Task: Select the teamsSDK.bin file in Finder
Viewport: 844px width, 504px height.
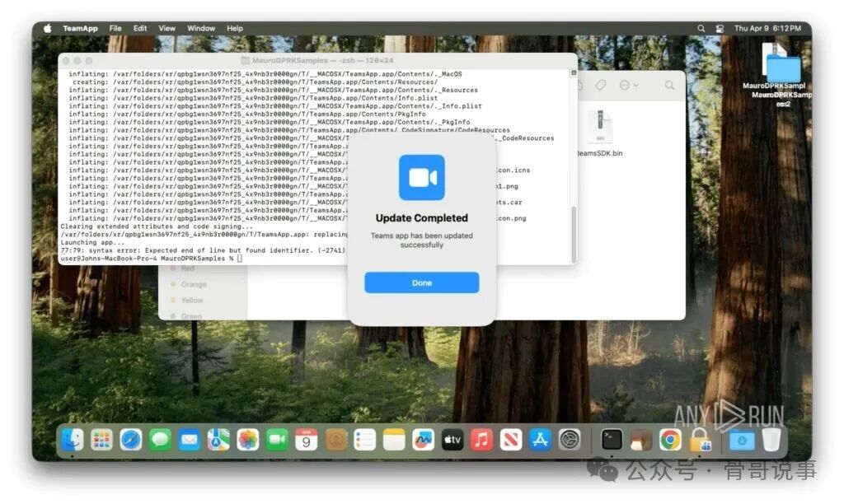Action: (x=600, y=133)
